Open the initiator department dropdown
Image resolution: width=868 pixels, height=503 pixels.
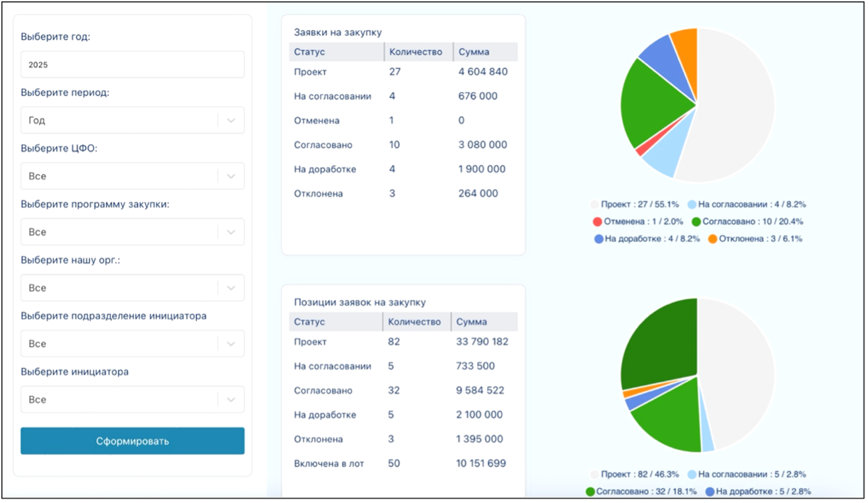tap(132, 344)
